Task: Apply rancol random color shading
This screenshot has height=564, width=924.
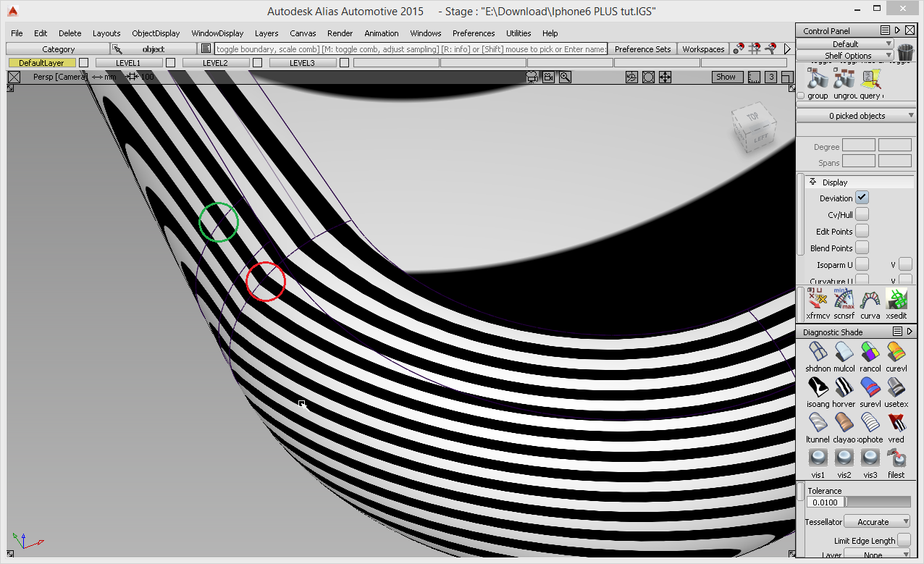Action: pyautogui.click(x=870, y=352)
